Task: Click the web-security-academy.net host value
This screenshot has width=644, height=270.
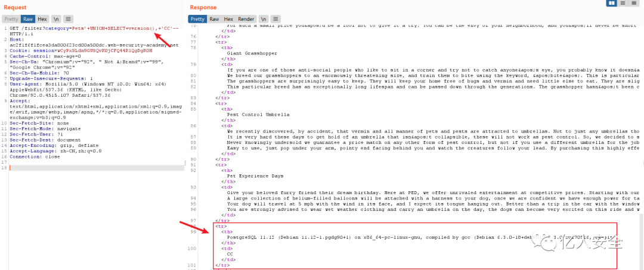Action: click(x=94, y=45)
